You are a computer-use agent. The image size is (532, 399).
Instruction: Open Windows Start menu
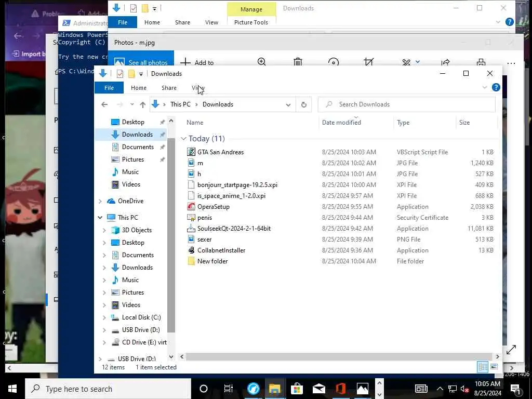12,389
